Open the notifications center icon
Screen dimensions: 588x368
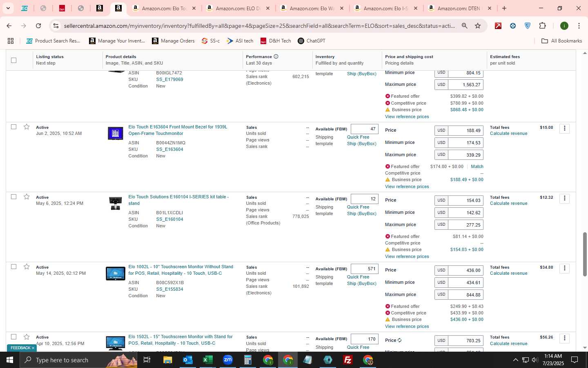tap(575, 360)
